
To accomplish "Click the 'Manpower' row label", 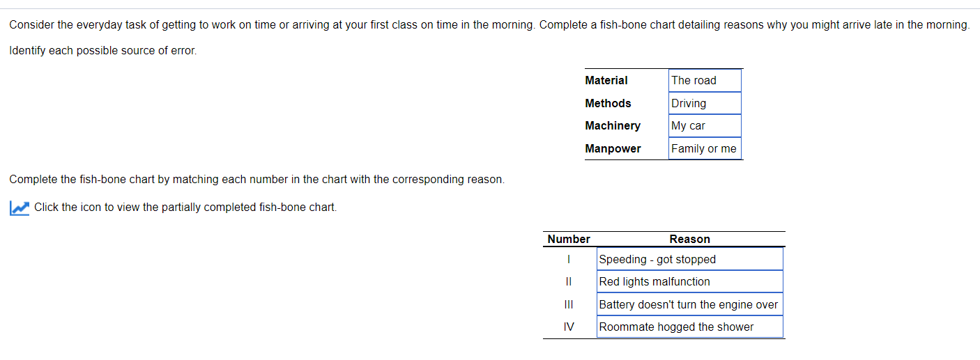I will [613, 148].
